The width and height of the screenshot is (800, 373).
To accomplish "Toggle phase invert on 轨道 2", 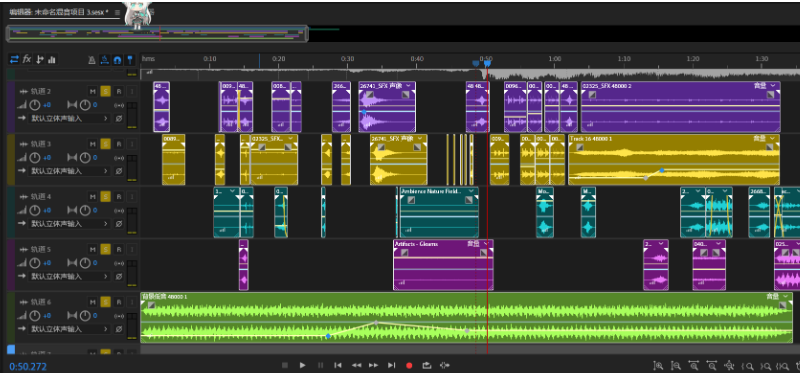I will (x=118, y=118).
